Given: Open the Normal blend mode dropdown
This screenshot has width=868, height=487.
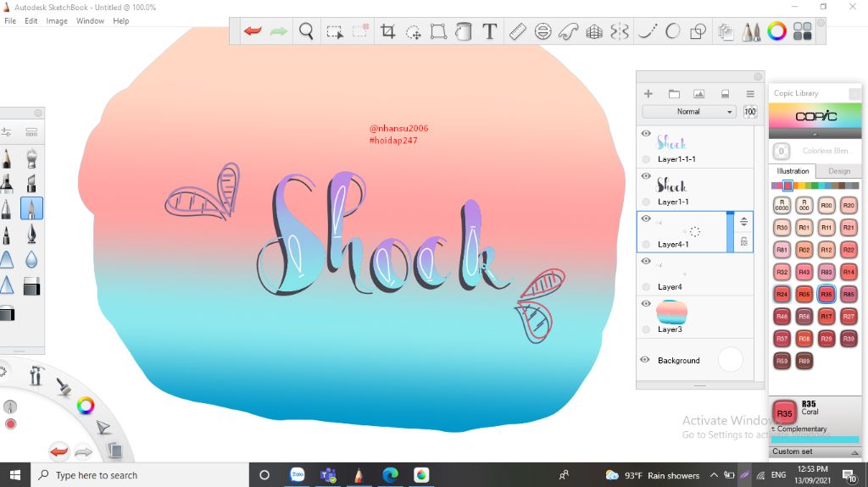Looking at the screenshot, I should (689, 111).
